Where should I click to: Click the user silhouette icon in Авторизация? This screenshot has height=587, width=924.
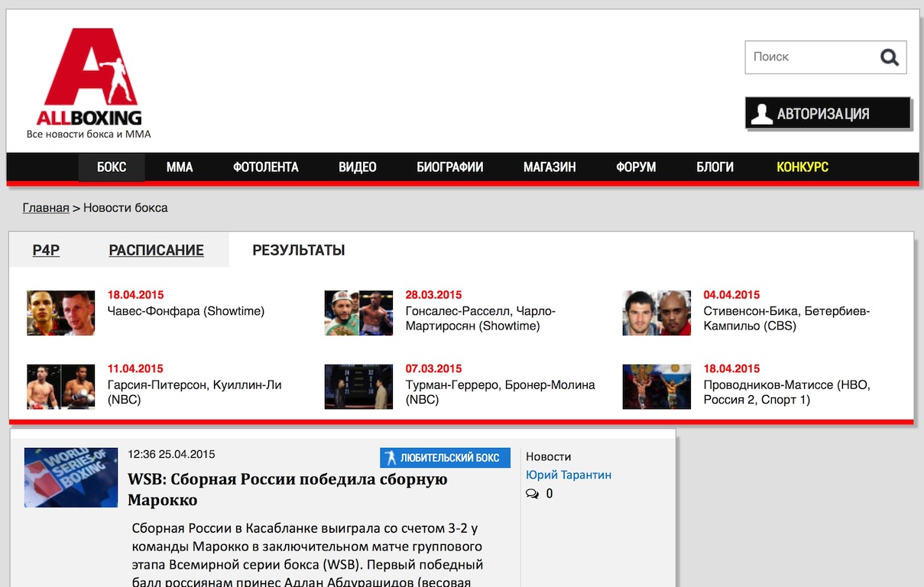pyautogui.click(x=762, y=114)
